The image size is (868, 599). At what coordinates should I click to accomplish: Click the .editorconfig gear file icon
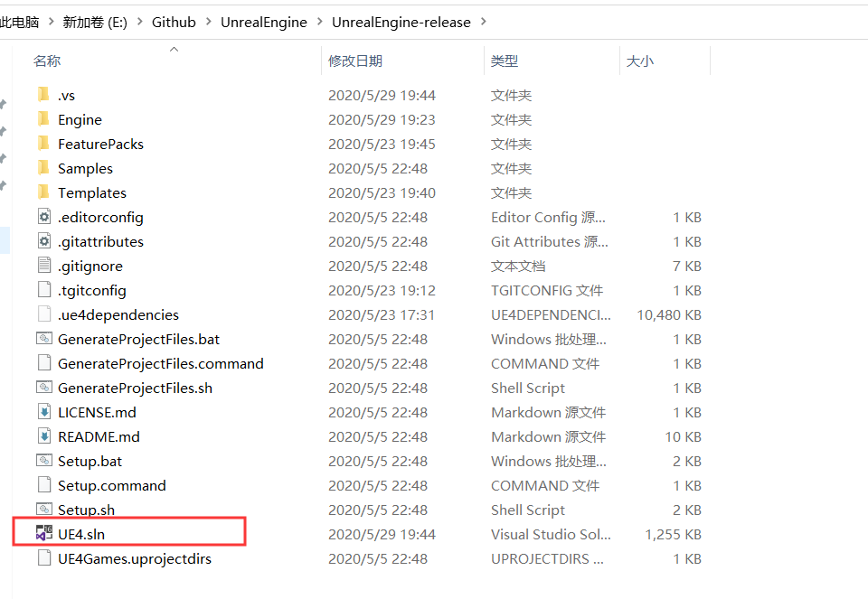44,216
